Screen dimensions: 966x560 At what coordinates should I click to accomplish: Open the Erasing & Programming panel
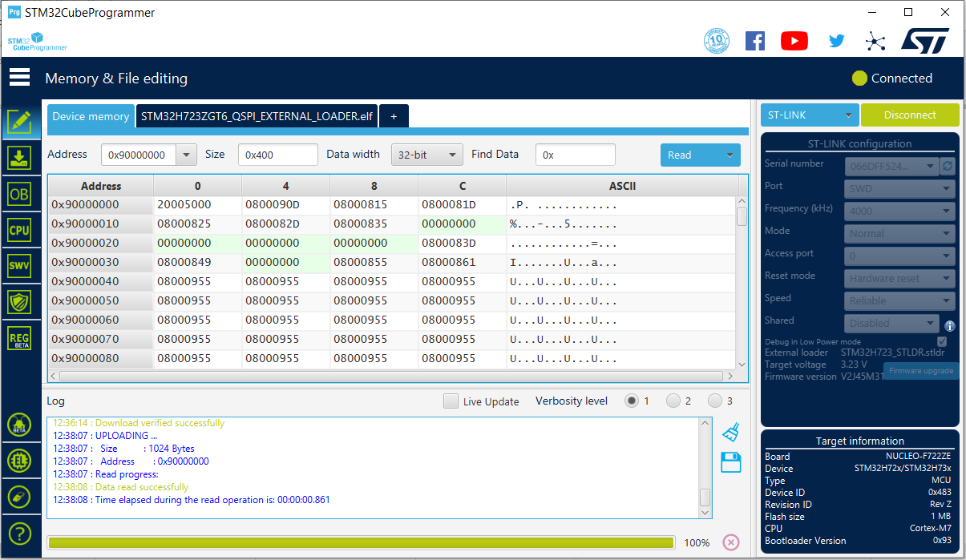[18, 158]
